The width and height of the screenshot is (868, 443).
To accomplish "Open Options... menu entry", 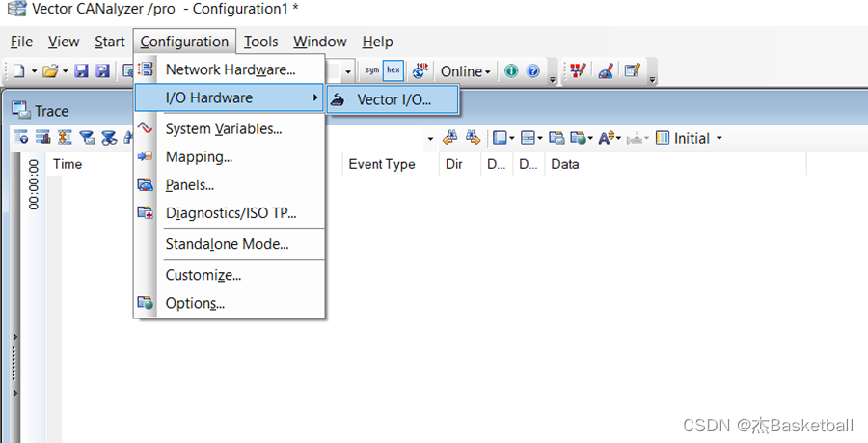I will tap(230, 303).
